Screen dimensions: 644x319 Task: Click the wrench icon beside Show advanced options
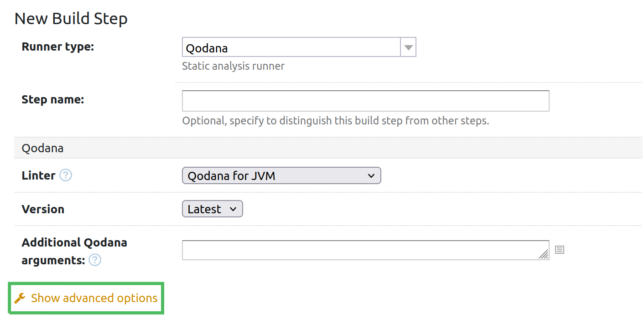click(20, 298)
